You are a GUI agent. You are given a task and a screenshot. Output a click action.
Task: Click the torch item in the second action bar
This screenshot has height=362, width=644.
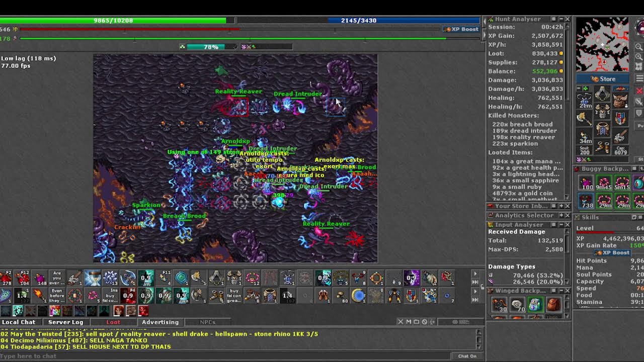pyautogui.click(x=39, y=295)
